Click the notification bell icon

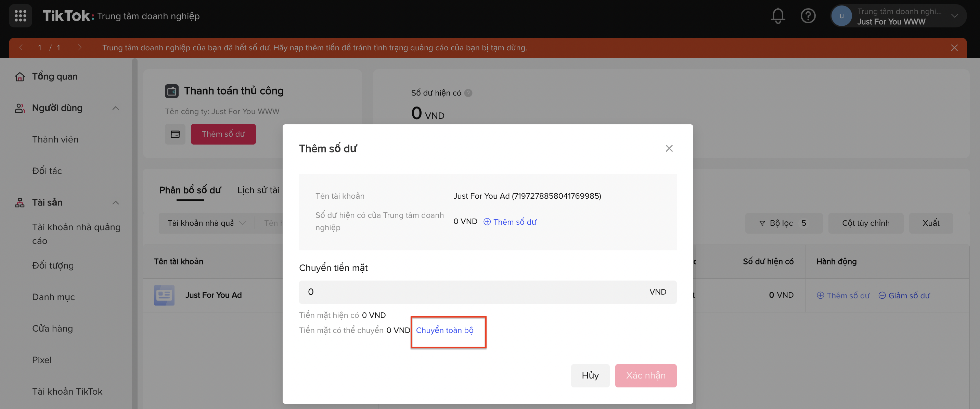[778, 16]
